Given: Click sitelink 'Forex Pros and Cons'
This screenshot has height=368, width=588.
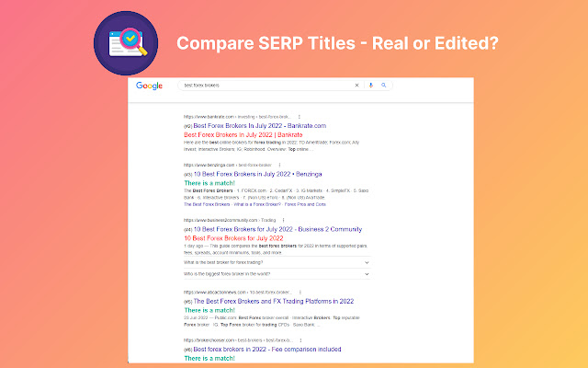Looking at the screenshot, I should click(305, 204).
